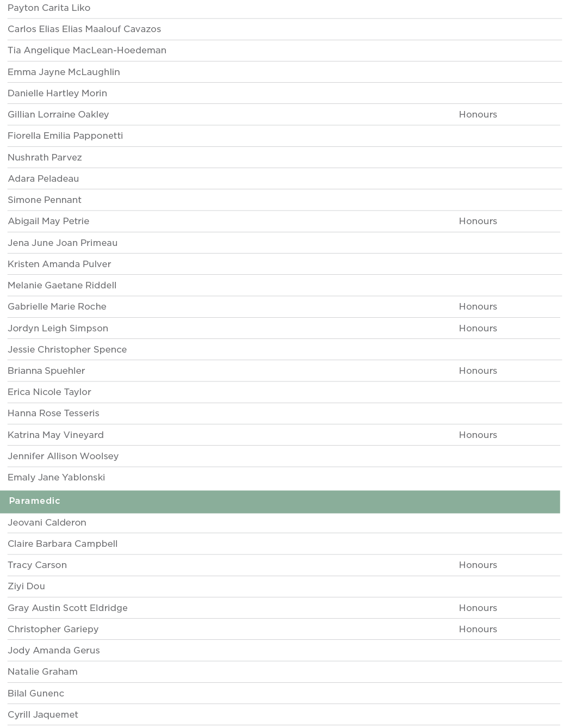Select Jena June Joan Primeau
Screen dimensions: 564x728
(63, 243)
